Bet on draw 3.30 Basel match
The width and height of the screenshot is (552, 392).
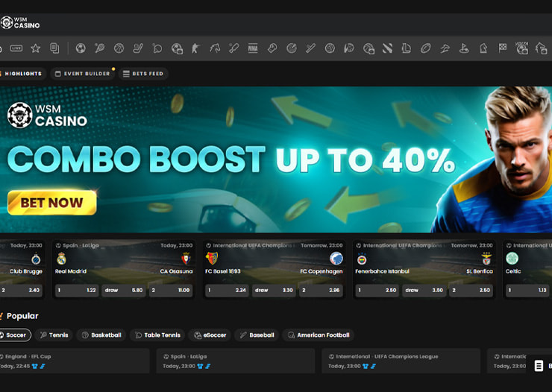[x=274, y=291]
